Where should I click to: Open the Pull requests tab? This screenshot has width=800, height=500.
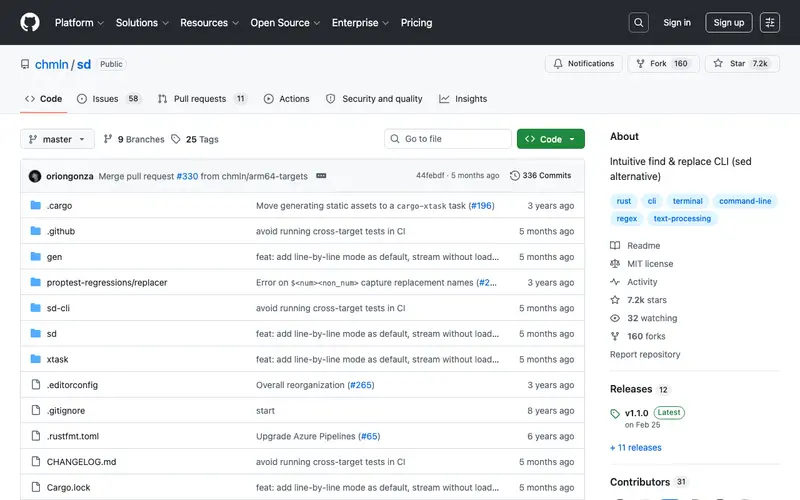[x=203, y=99]
